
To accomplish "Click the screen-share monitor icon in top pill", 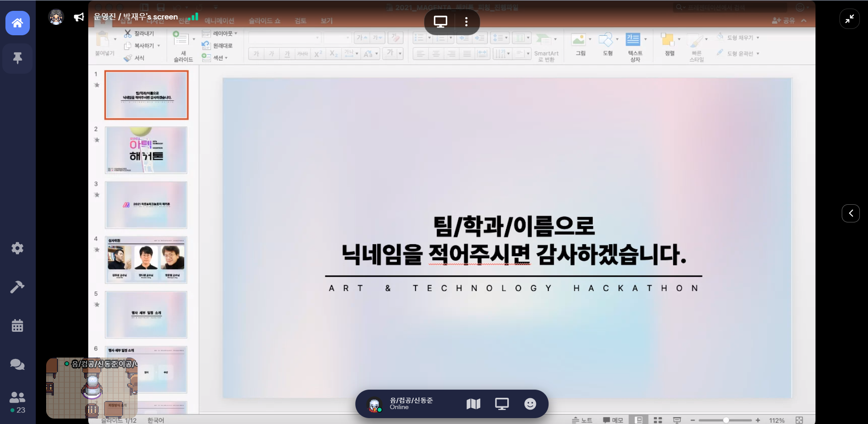I will click(440, 21).
